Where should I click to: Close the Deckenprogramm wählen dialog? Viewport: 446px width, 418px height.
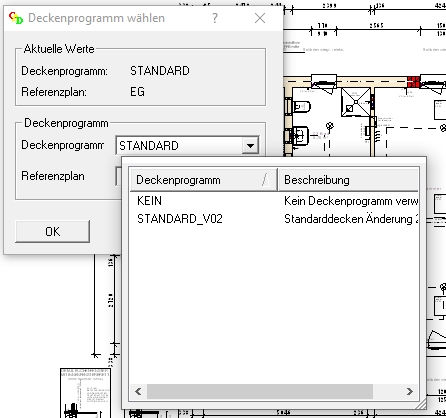[260, 18]
